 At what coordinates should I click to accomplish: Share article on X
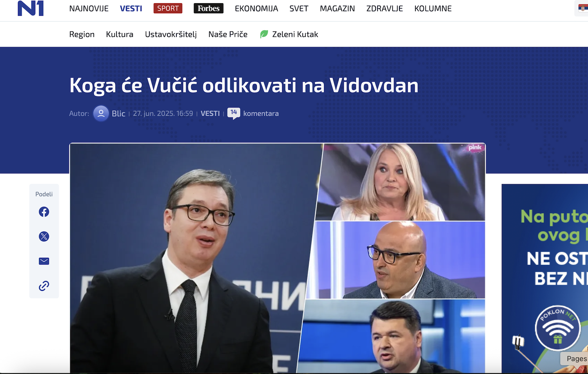pos(44,236)
